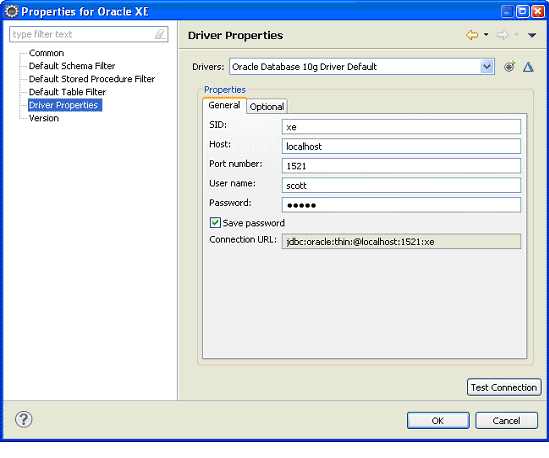Click the User name field
Viewport: 549px width, 458px height.
401,186
